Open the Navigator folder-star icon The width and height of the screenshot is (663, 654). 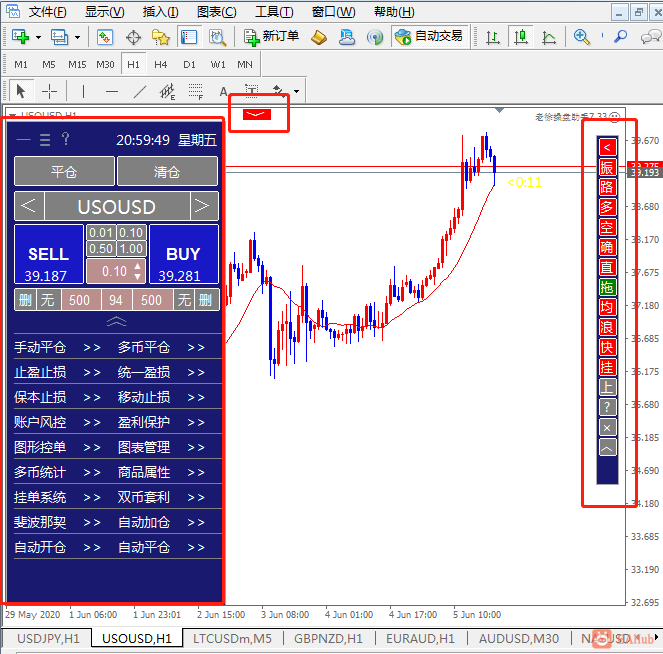[x=161, y=37]
